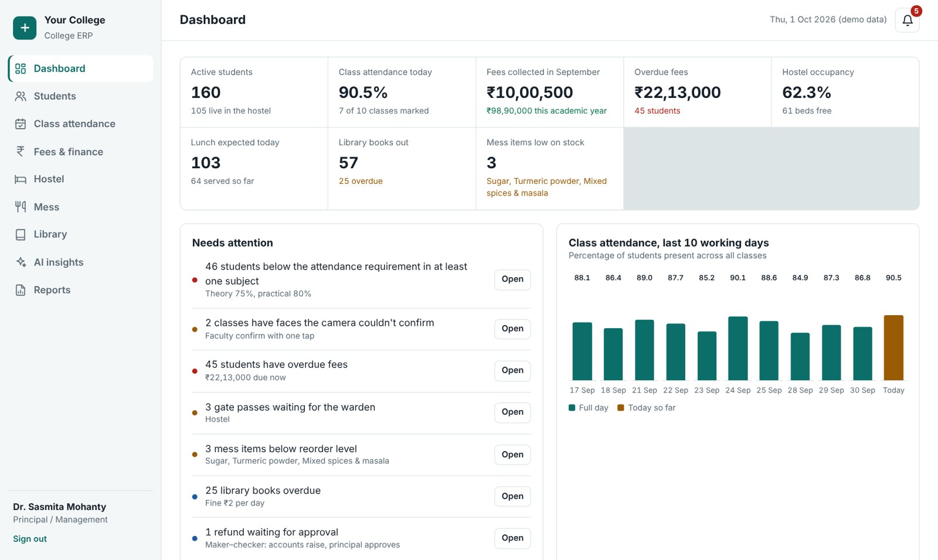Click Fees collected in September amount
Screen dimensions: 938x560
530,93
